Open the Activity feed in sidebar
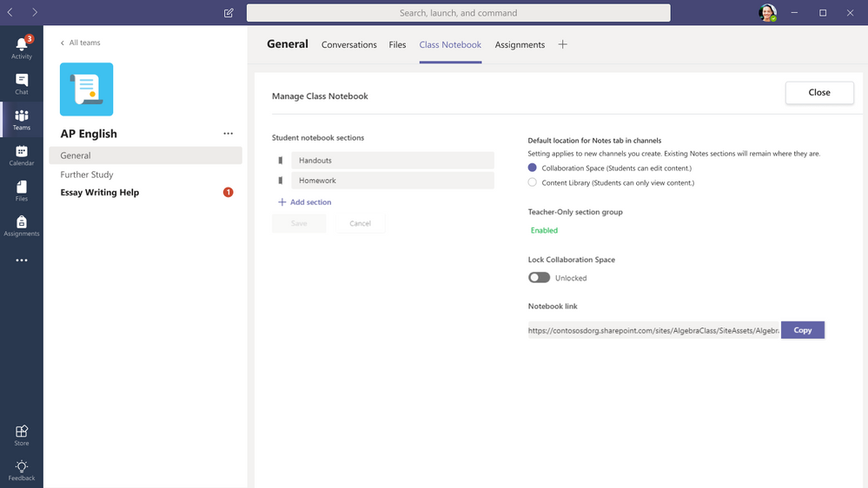This screenshot has width=868, height=488. point(22,47)
